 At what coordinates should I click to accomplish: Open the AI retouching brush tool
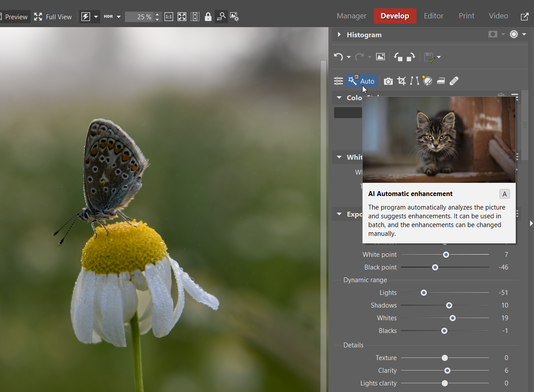(427, 80)
